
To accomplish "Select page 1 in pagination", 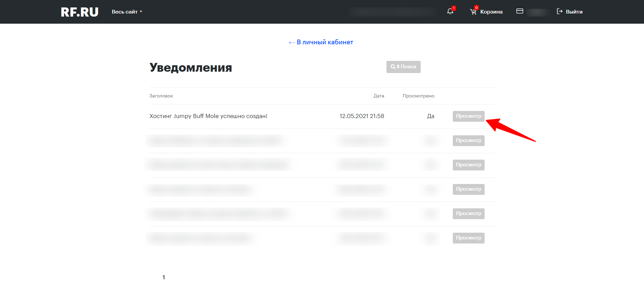I will pyautogui.click(x=164, y=277).
